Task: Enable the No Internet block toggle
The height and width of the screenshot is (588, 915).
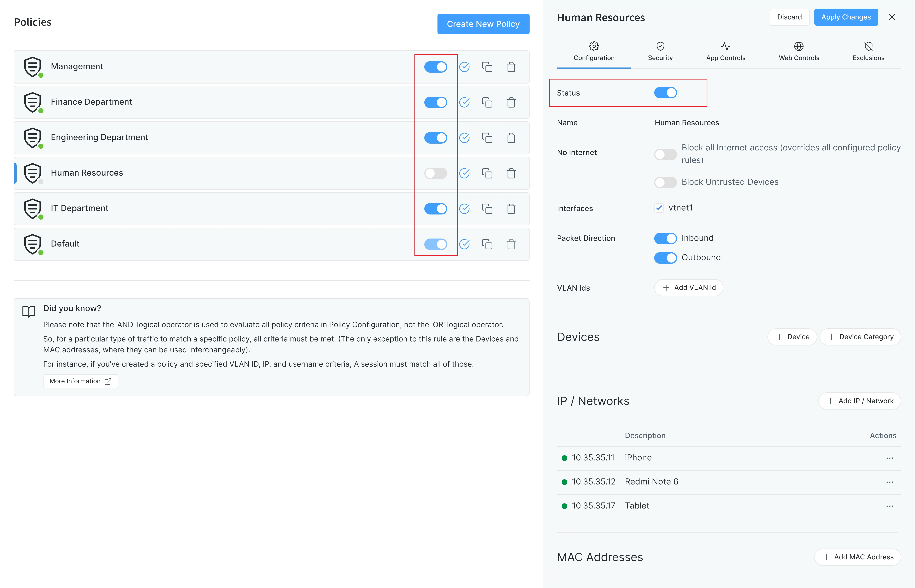Action: coord(665,154)
